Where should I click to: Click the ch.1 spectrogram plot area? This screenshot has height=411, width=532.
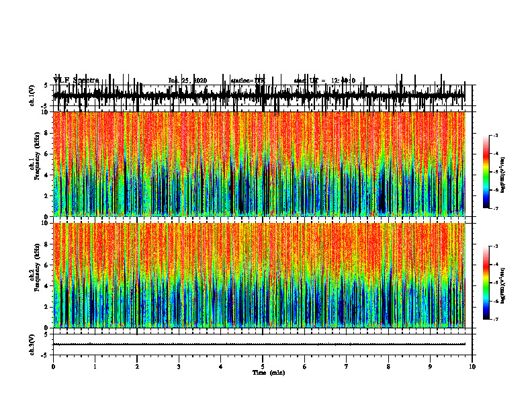[x=259, y=164]
